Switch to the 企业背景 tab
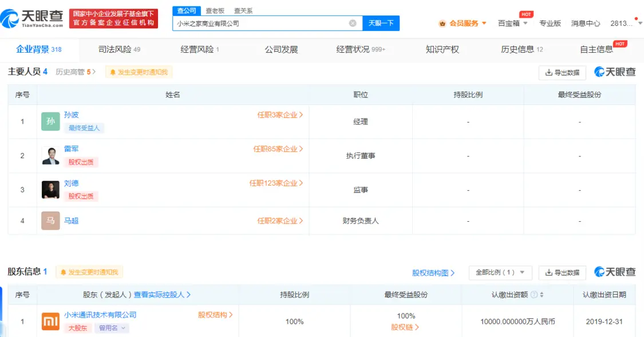The width and height of the screenshot is (644, 337). click(38, 49)
